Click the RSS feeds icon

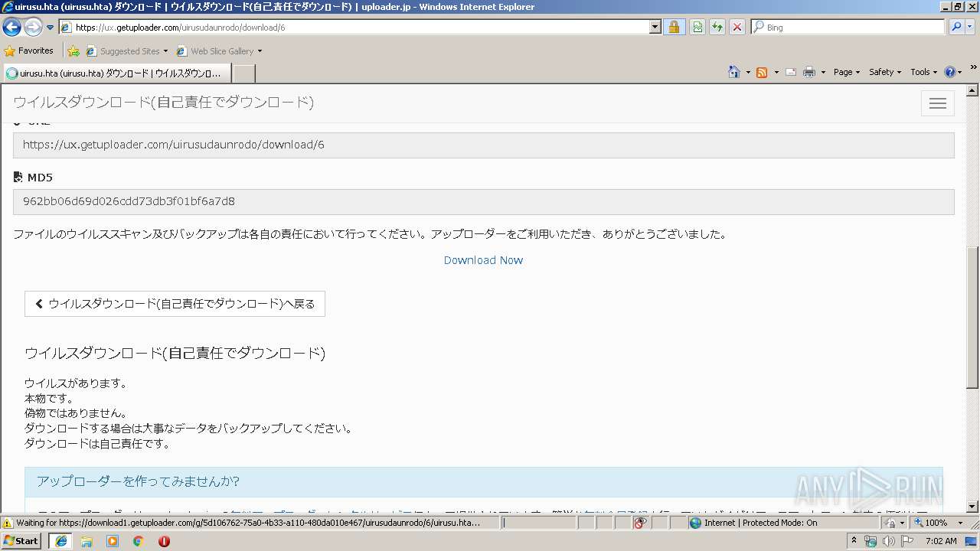click(x=762, y=72)
